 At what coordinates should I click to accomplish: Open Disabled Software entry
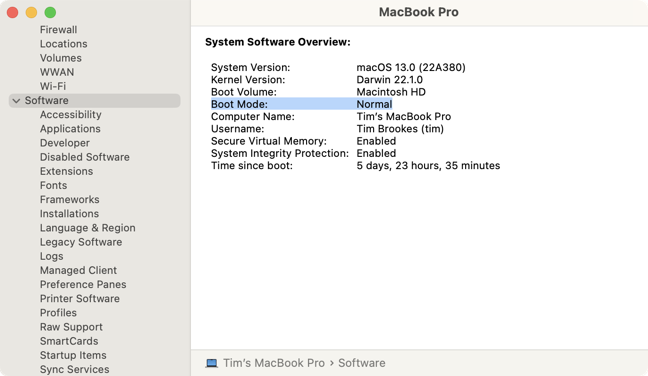85,157
